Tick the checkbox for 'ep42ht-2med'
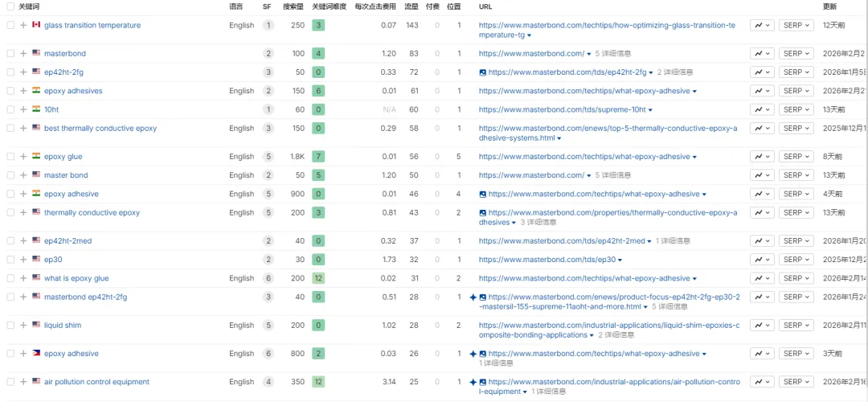This screenshot has width=868, height=402. (10, 241)
